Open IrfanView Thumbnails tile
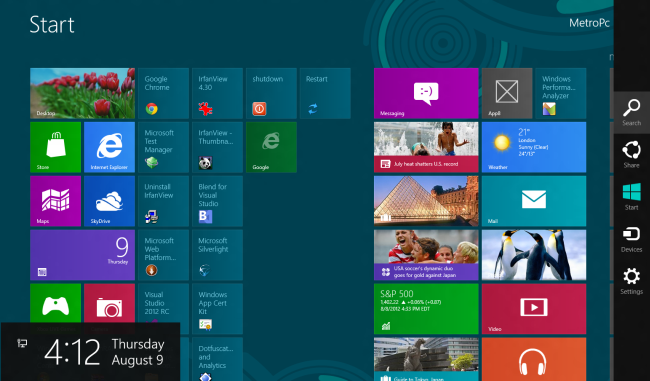The width and height of the screenshot is (650, 381). (217, 147)
